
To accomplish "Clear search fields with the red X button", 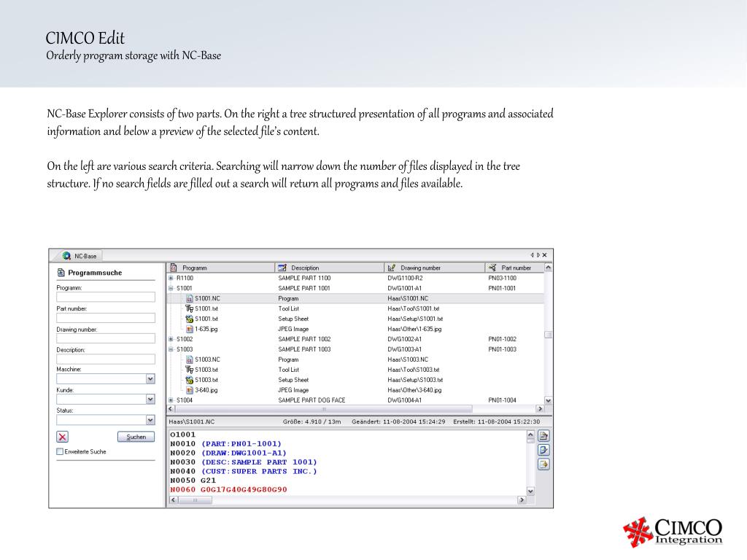I will pyautogui.click(x=63, y=437).
